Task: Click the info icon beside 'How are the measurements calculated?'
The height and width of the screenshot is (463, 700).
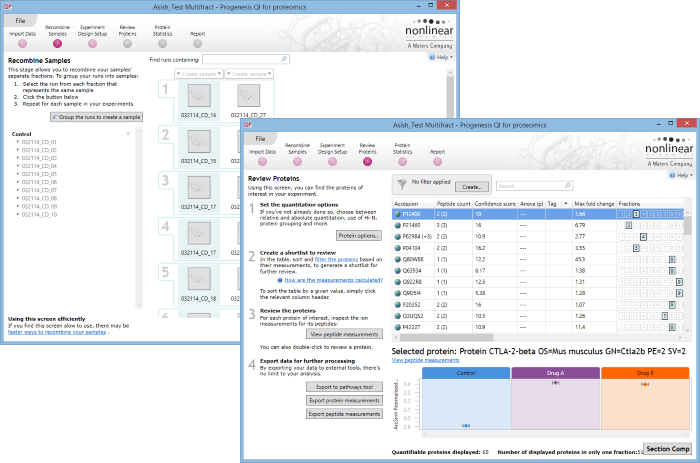Action: (x=280, y=280)
